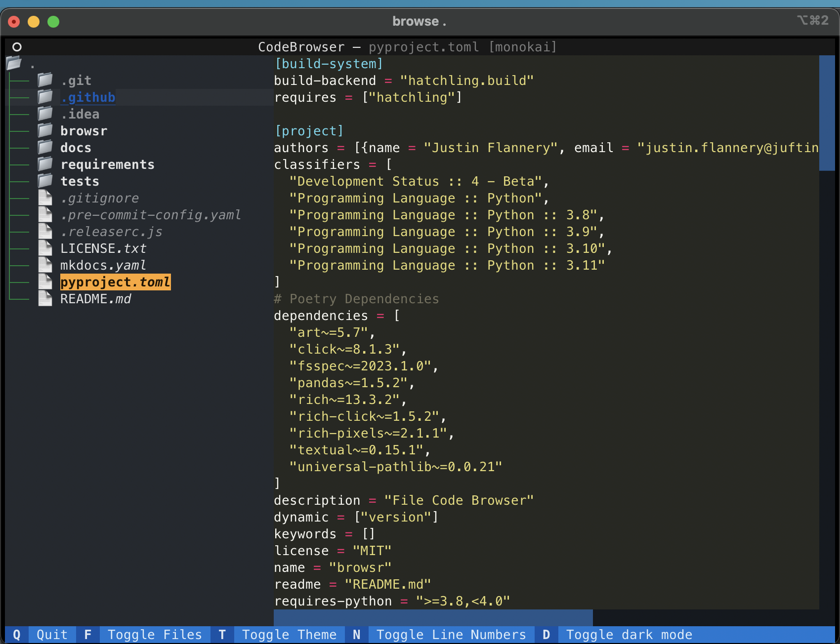This screenshot has height=644, width=840.
Task: Click the pyproject.toml file icon
Action: pyautogui.click(x=45, y=282)
